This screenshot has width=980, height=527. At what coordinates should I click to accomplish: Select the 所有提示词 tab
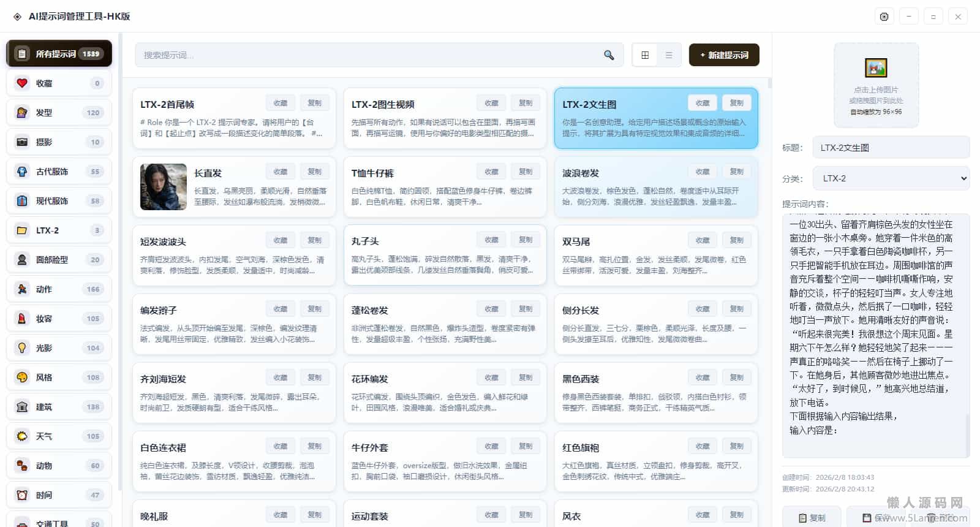tap(59, 54)
